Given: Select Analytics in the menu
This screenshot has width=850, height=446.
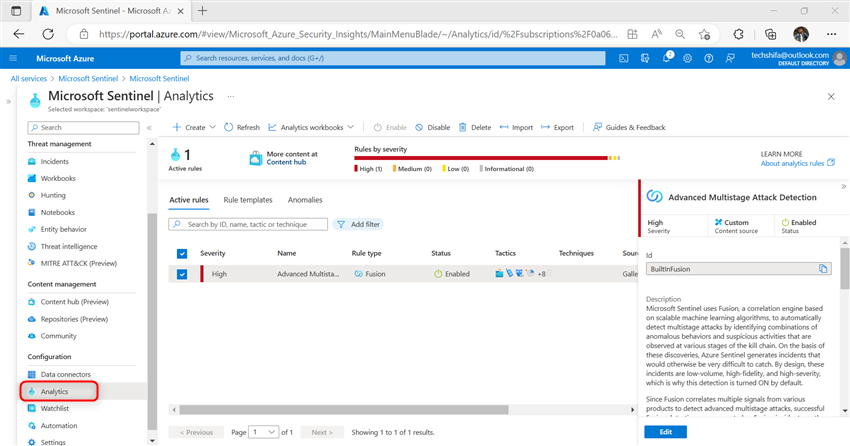Looking at the screenshot, I should coord(54,391).
